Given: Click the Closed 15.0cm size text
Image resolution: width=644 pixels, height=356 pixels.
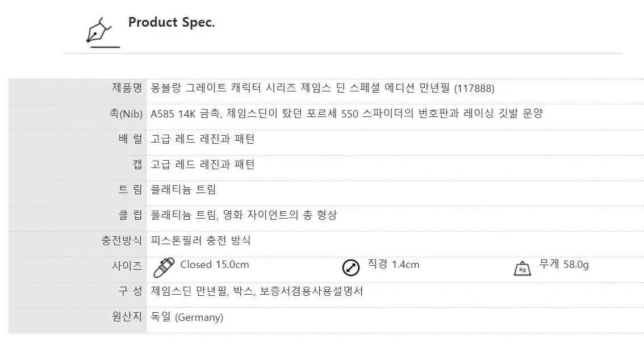Looking at the screenshot, I should [214, 265].
